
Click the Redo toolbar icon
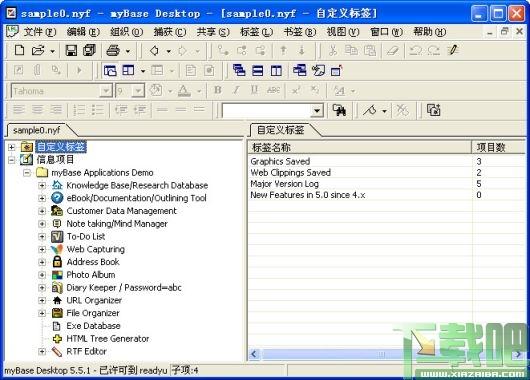(x=433, y=51)
